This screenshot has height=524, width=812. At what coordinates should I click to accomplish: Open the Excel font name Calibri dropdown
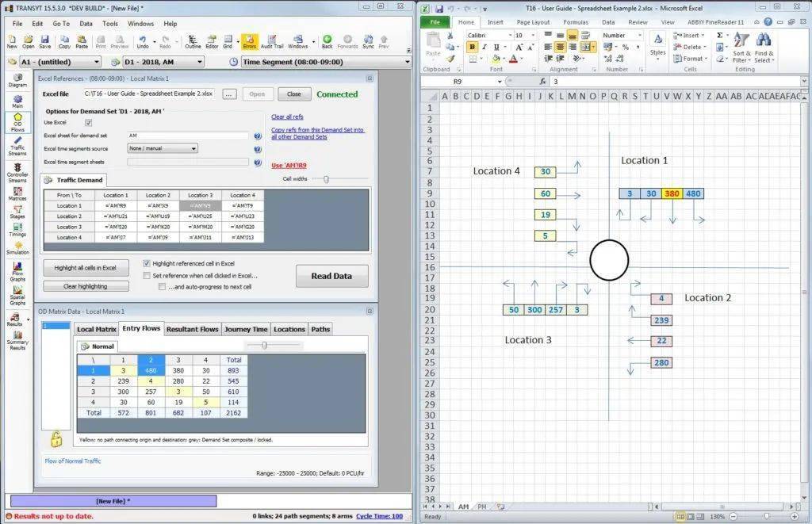507,36
